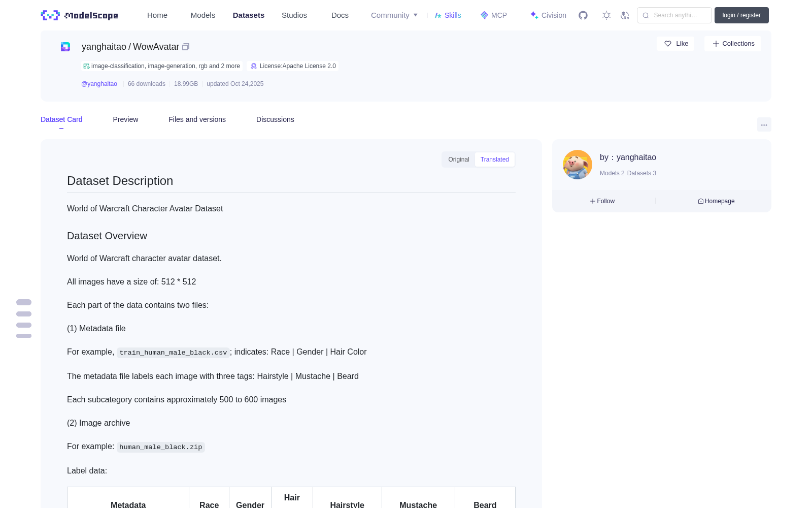
Task: Follow the author yanghaitao
Action: tap(602, 201)
